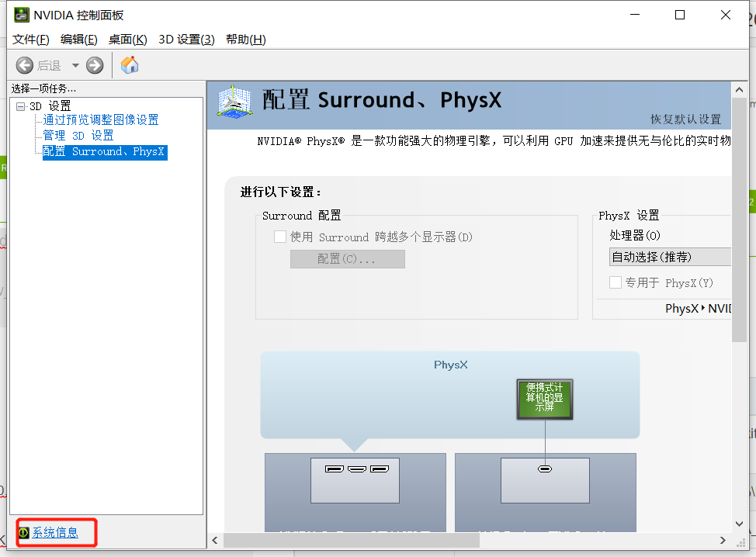The image size is (756, 557).
Task: Toggle 专用于 PhysX(Y) checkbox
Action: pos(616,282)
